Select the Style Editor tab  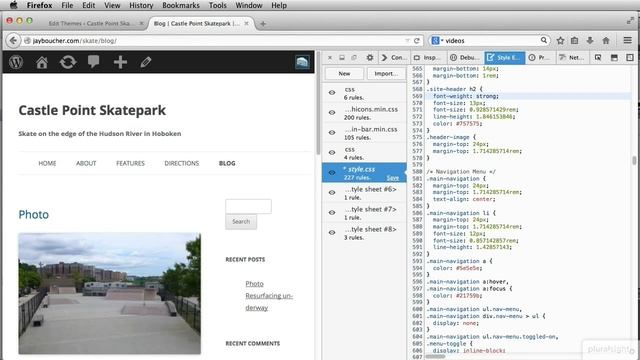[504, 58]
